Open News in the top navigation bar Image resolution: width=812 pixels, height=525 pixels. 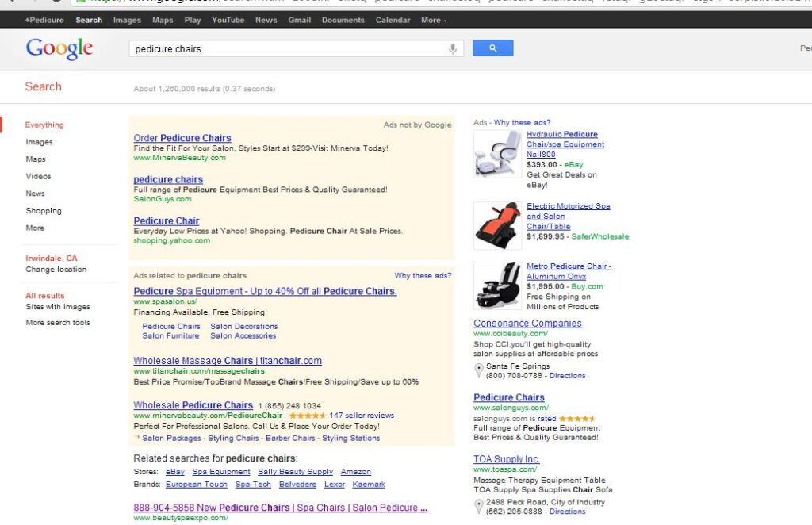pos(266,20)
